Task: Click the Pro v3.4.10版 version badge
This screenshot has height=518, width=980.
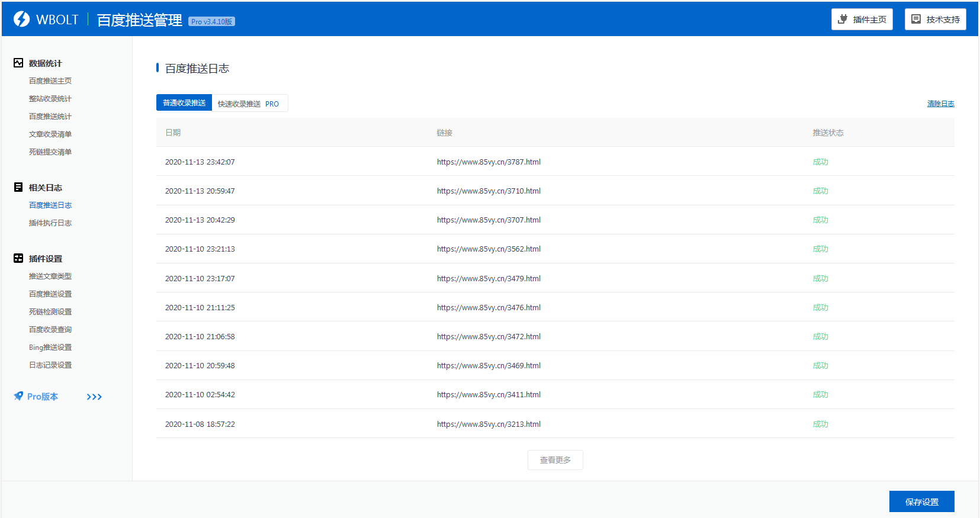Action: (x=211, y=21)
